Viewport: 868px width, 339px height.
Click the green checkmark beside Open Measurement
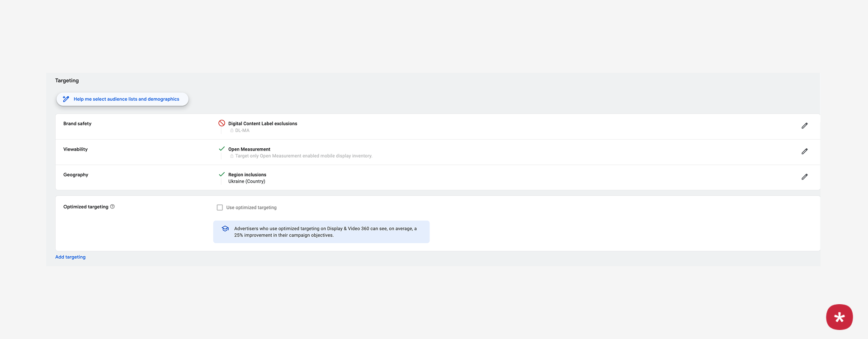[x=222, y=149]
